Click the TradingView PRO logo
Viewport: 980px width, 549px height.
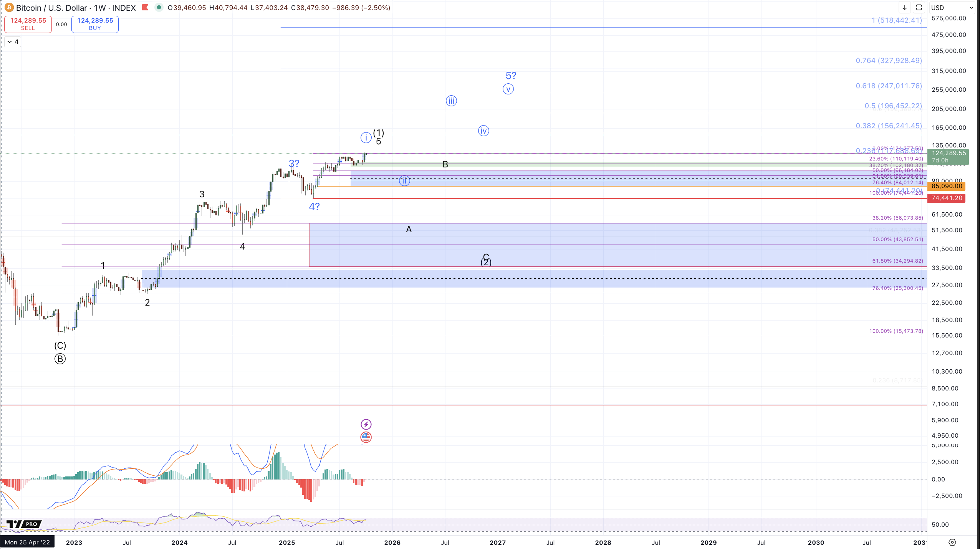coord(24,524)
